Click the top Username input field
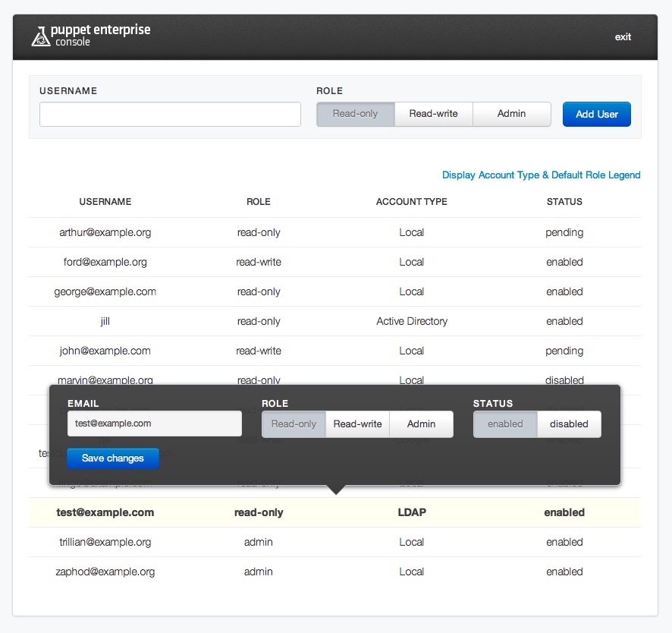The height and width of the screenshot is (633, 672). (170, 115)
